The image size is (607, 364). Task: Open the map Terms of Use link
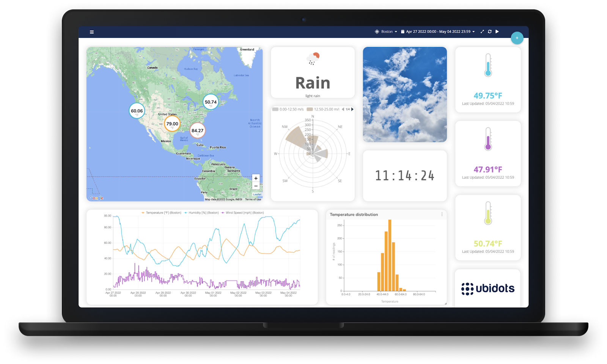pos(253,199)
